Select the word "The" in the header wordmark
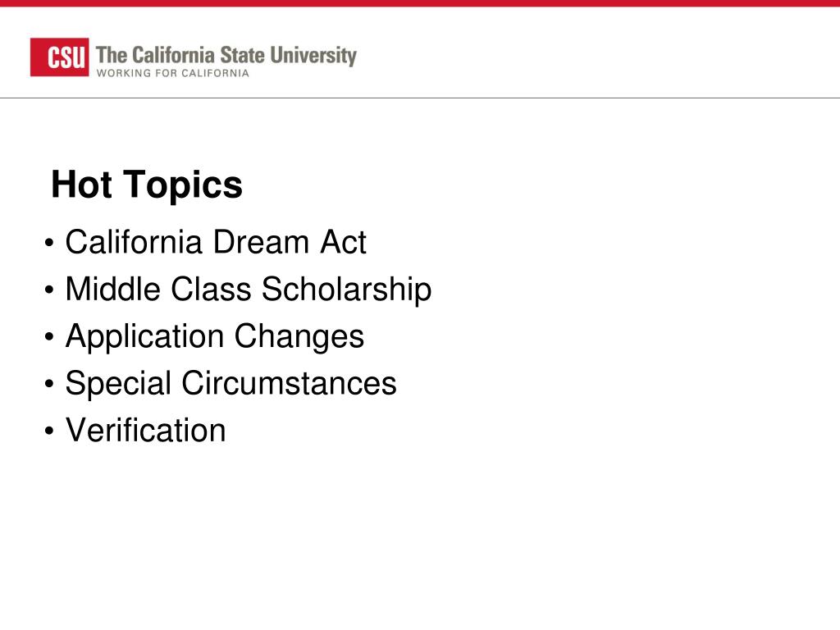 pyautogui.click(x=112, y=55)
